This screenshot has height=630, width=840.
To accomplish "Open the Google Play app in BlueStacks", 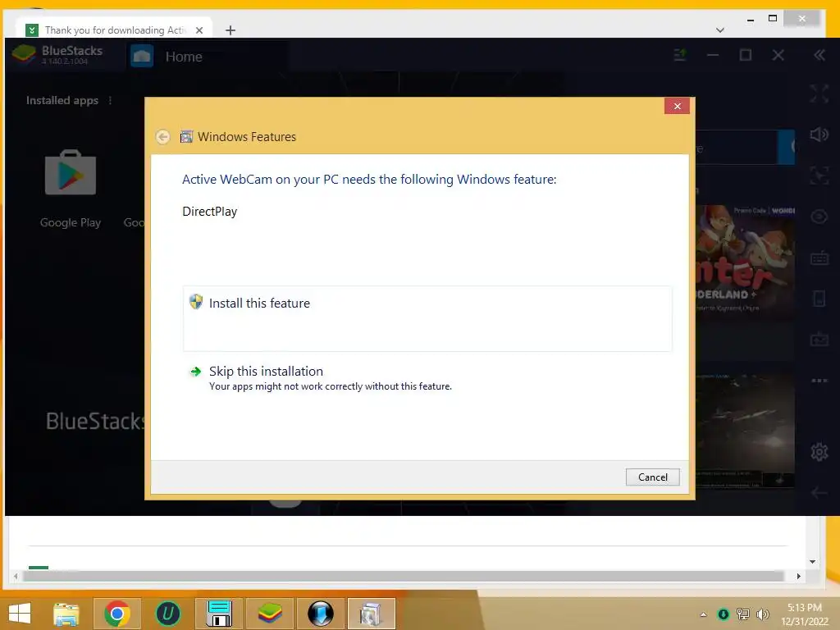I will [71, 189].
